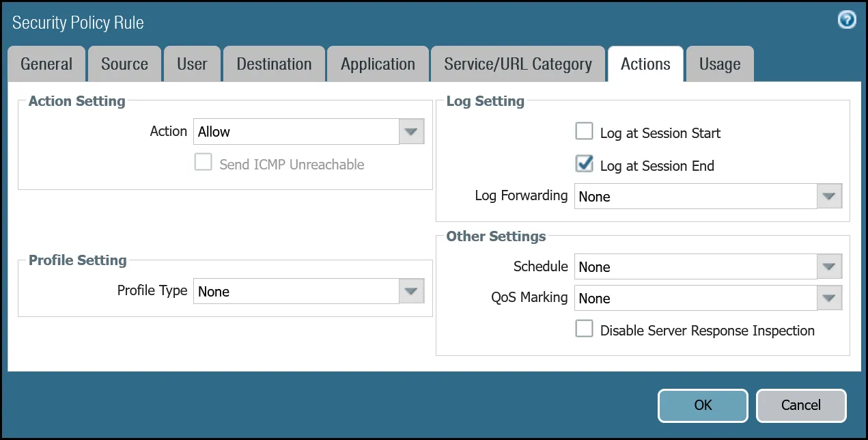Open the Application tab
The width and height of the screenshot is (868, 440).
click(x=378, y=64)
